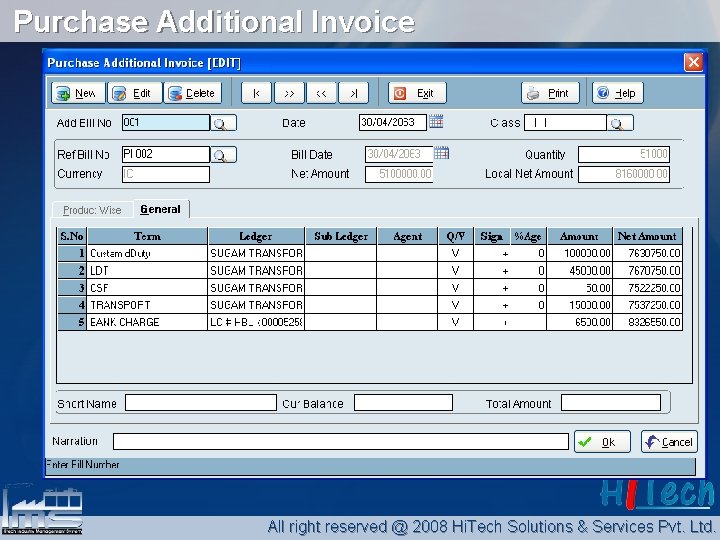
Task: Click amount cell 100000.00
Action: (579, 253)
